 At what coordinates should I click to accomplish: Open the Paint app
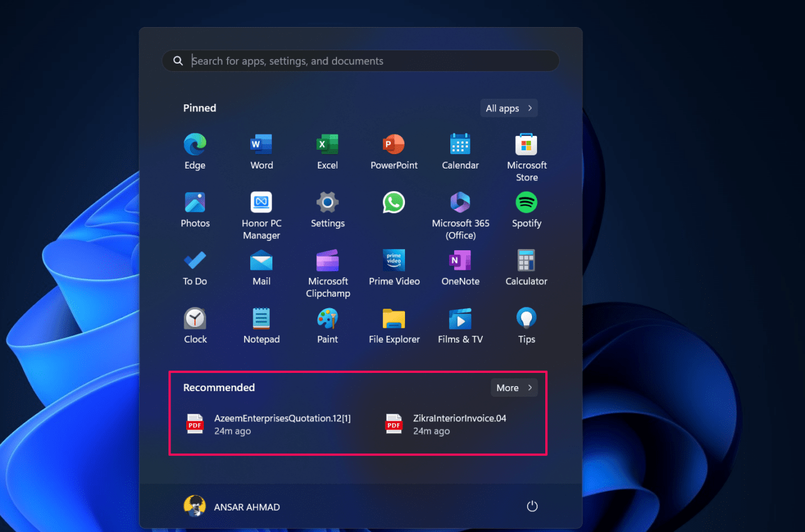pos(327,318)
